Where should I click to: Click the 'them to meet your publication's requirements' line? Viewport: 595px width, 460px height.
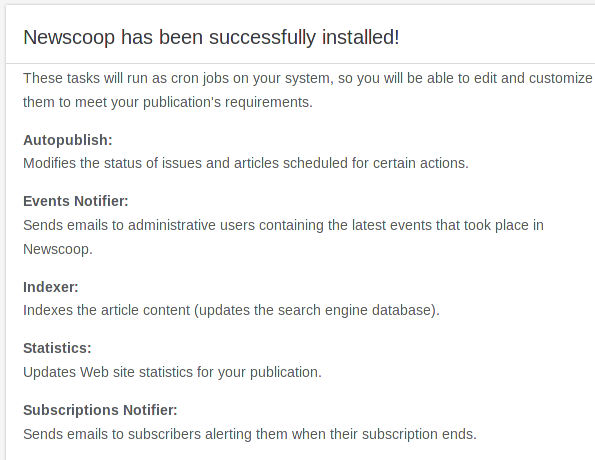(x=168, y=102)
